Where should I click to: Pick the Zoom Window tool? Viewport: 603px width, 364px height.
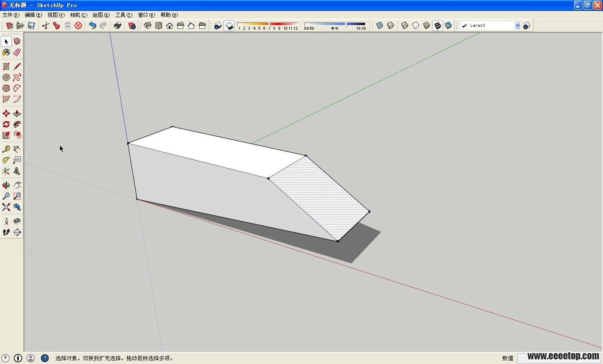click(17, 196)
